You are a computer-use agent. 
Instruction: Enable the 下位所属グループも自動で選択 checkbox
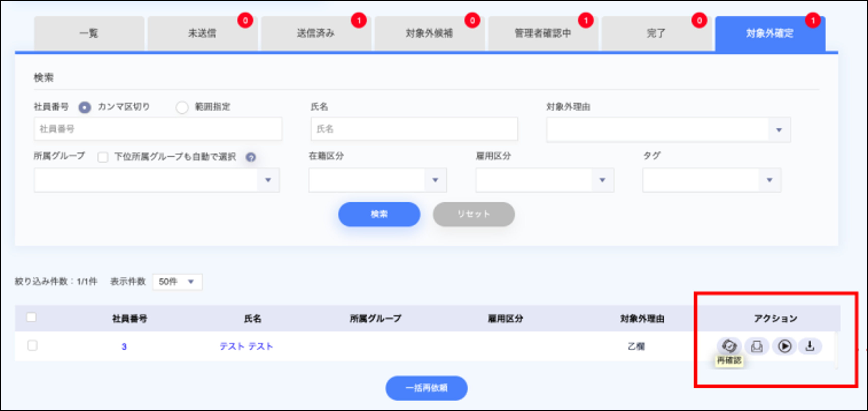(102, 157)
